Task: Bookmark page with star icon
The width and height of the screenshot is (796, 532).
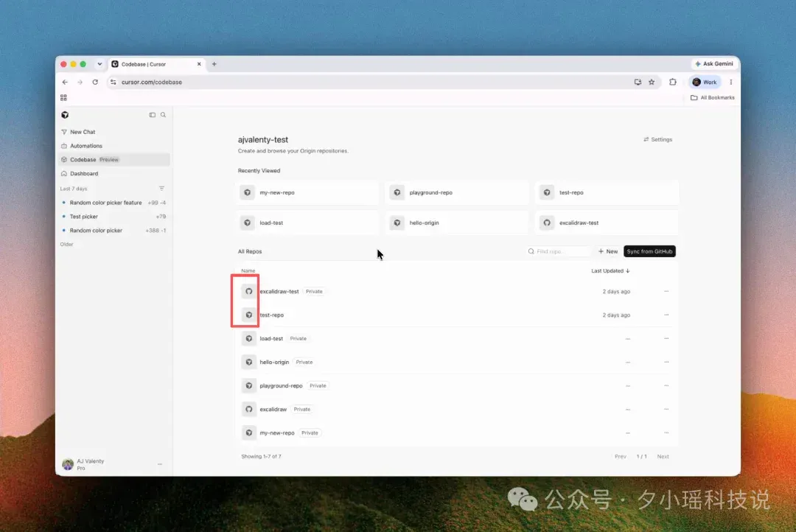Action: (652, 83)
